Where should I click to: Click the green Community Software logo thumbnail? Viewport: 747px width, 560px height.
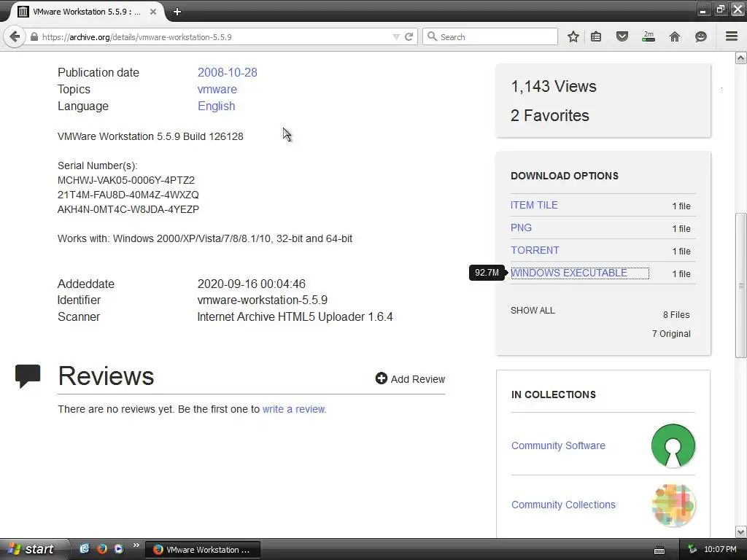click(x=673, y=446)
